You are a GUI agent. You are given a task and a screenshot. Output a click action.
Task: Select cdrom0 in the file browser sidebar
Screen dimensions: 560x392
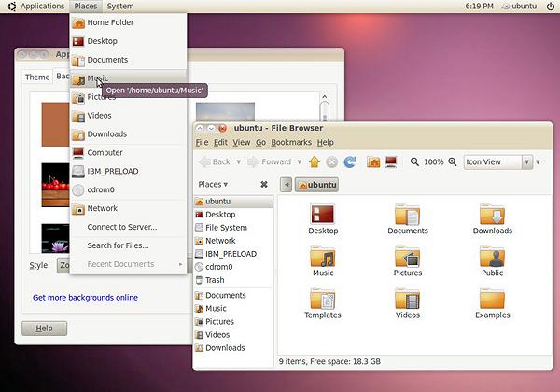click(x=234, y=267)
